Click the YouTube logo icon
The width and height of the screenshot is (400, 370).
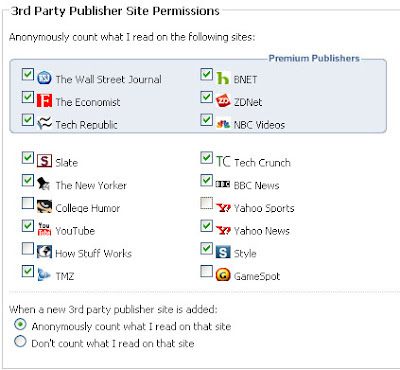pos(44,229)
